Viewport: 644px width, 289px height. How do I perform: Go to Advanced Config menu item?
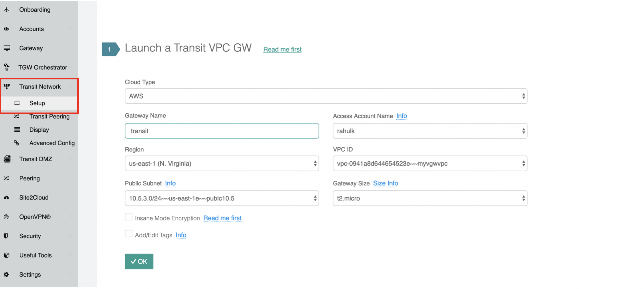coord(52,143)
